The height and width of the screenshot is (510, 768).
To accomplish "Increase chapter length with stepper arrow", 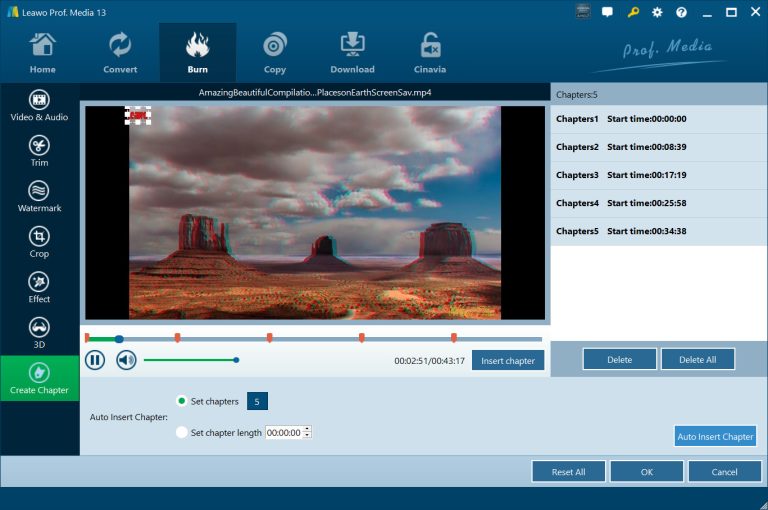I will (307, 429).
